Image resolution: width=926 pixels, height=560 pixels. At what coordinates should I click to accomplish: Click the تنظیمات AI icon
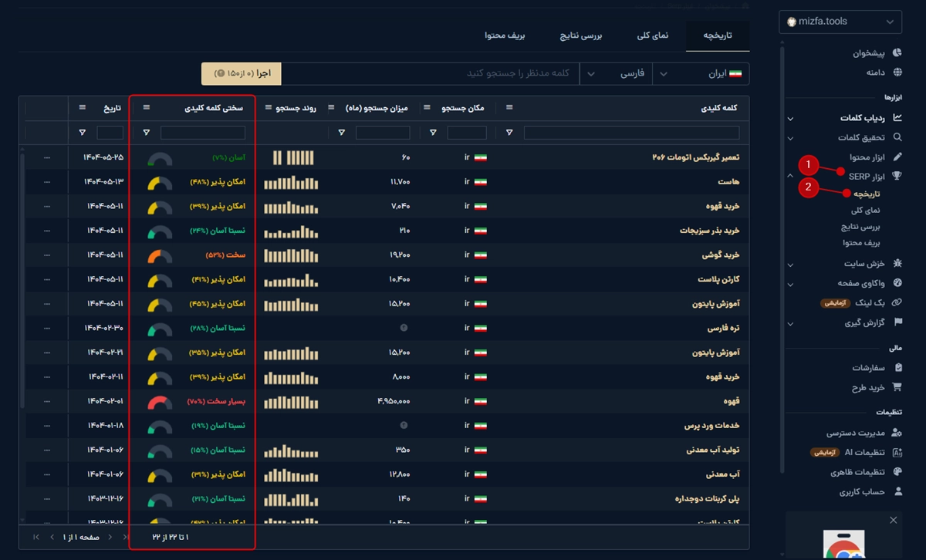[897, 453]
